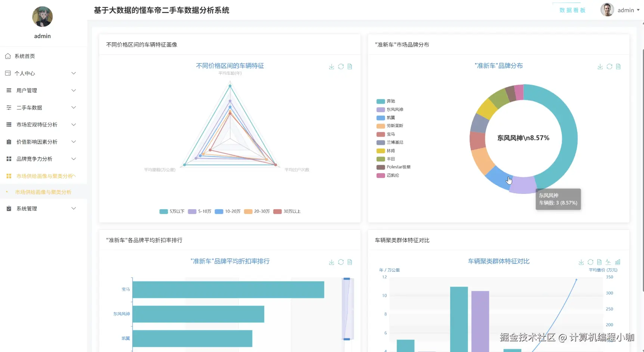Switch the cluster comparison chart to line type

tap(609, 262)
